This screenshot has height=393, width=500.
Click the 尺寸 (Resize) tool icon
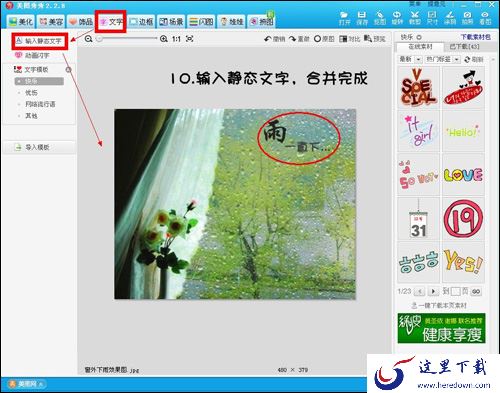click(x=432, y=18)
